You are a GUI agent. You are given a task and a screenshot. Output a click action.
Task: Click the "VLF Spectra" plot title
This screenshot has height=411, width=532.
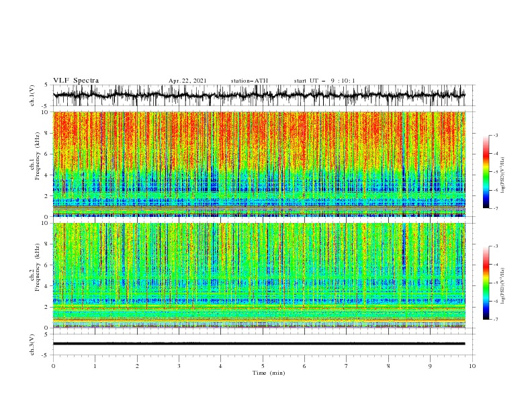tap(76, 81)
